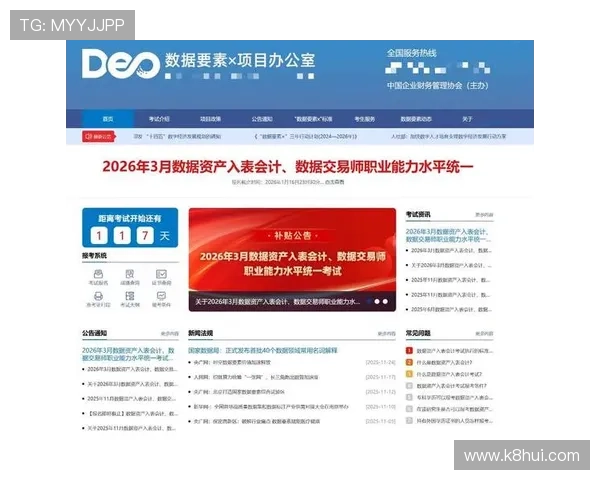This screenshot has height=480, width=600.
Task: Open the 关于 nav item
Action: click(467, 119)
